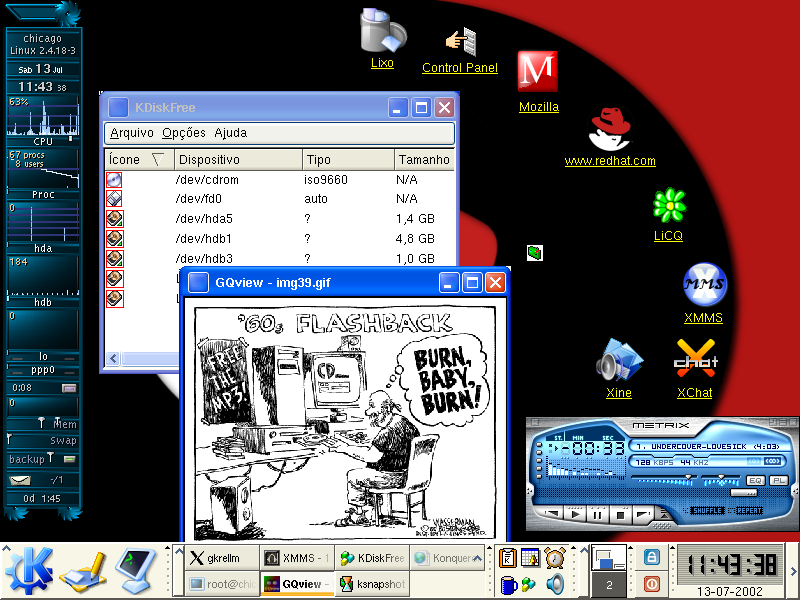Toggle the backup mount button in GKrellM
This screenshot has width=800, height=600.
(x=69, y=459)
